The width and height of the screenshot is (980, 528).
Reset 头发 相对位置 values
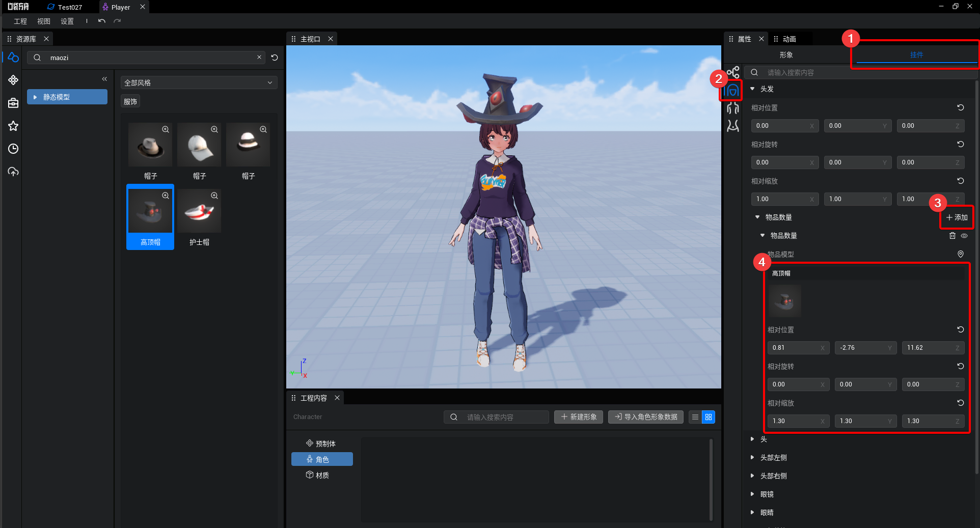[x=961, y=107]
